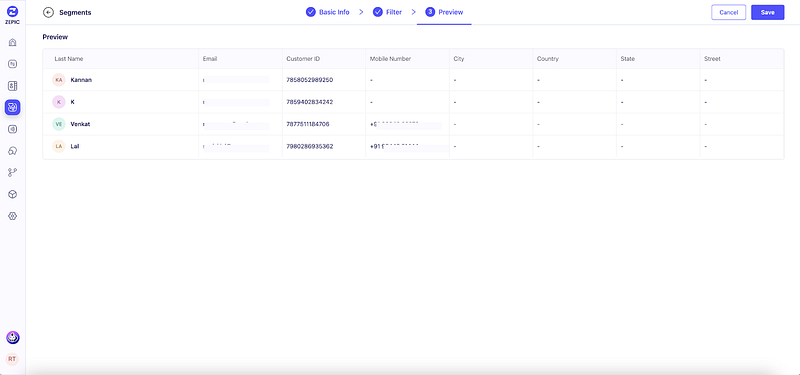
Task: Click the Last Name column header
Action: [x=69, y=59]
